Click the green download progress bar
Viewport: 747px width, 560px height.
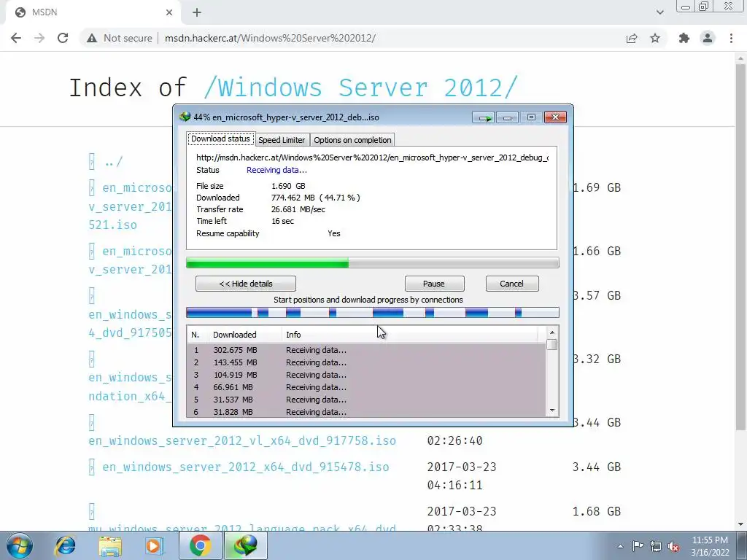373,262
